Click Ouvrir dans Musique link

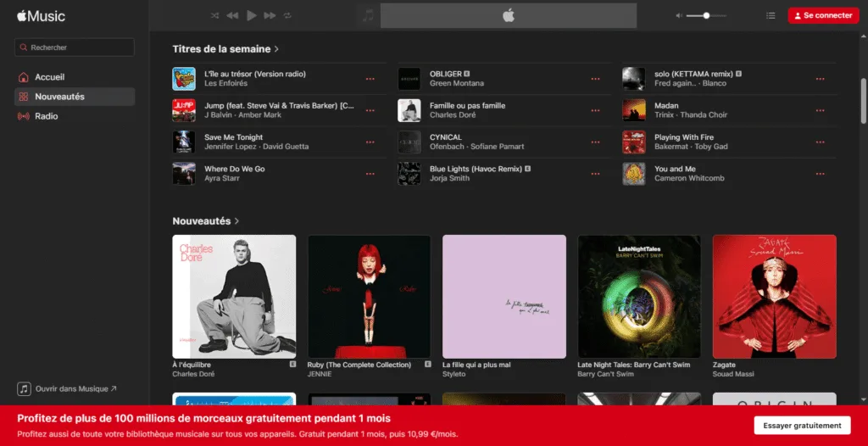(x=67, y=389)
